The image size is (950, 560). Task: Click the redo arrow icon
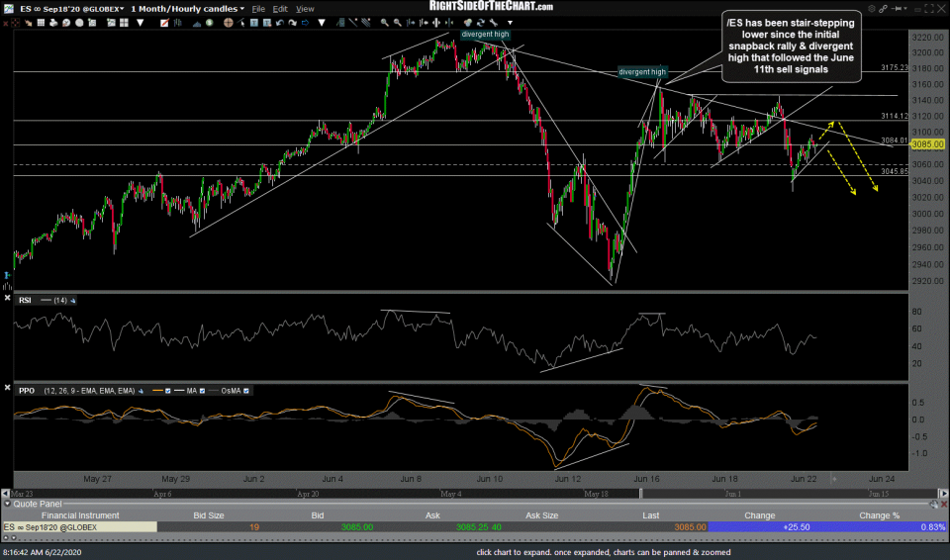(293, 23)
